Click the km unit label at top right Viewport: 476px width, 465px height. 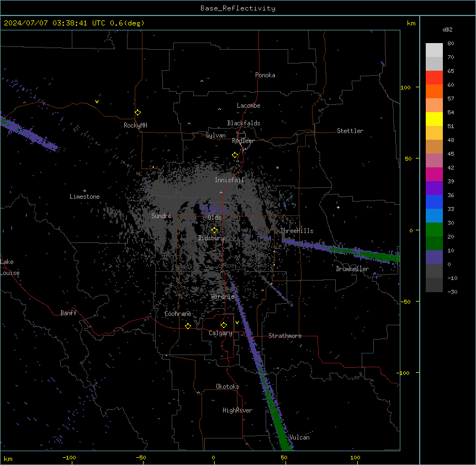(x=411, y=23)
